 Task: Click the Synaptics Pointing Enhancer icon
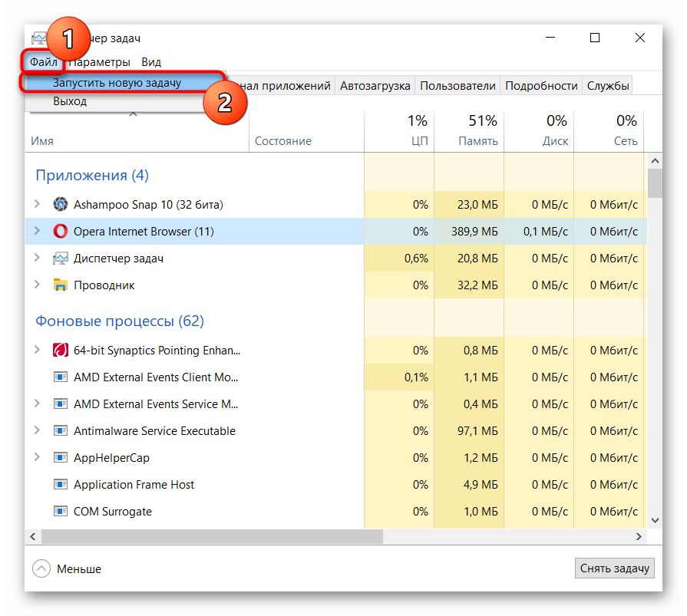pyautogui.click(x=61, y=351)
